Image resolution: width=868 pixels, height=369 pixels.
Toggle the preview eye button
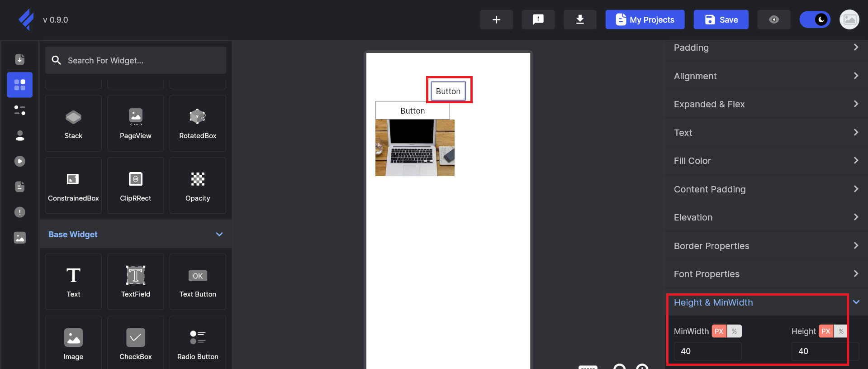773,19
